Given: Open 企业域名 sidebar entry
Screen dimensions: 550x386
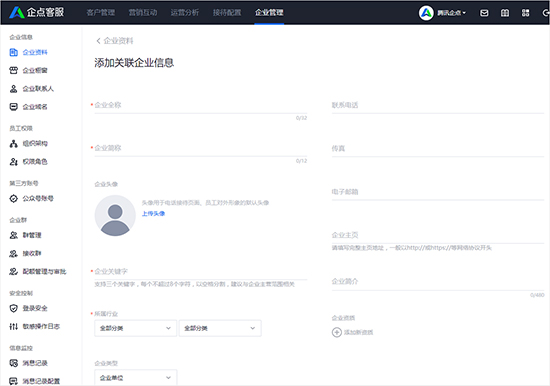Looking at the screenshot, I should point(35,107).
